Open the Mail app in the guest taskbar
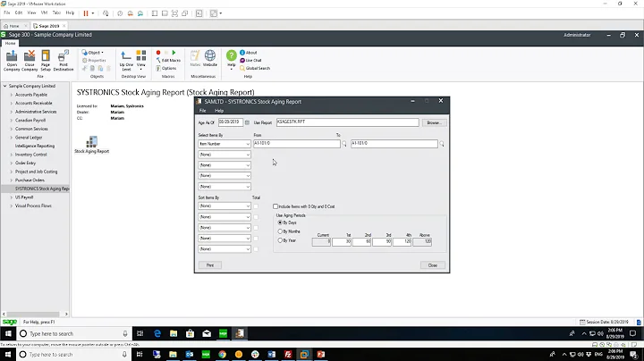The image size is (644, 361). pos(207,333)
